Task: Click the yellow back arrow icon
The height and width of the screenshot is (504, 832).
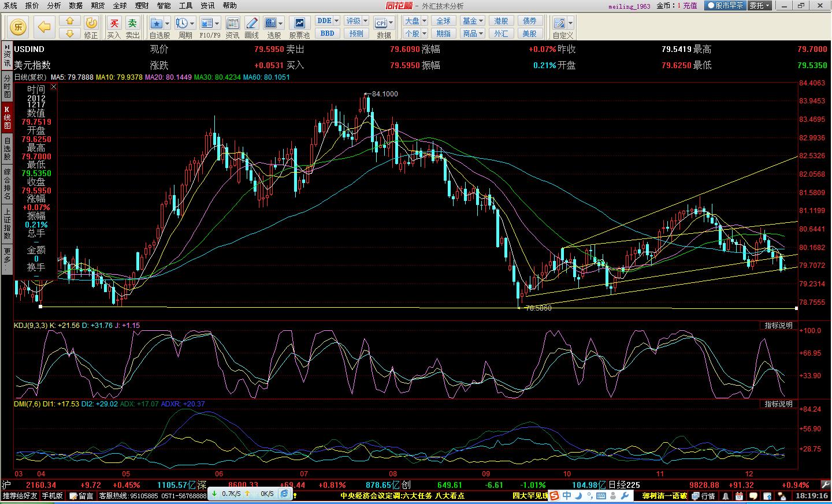Action: [44, 27]
